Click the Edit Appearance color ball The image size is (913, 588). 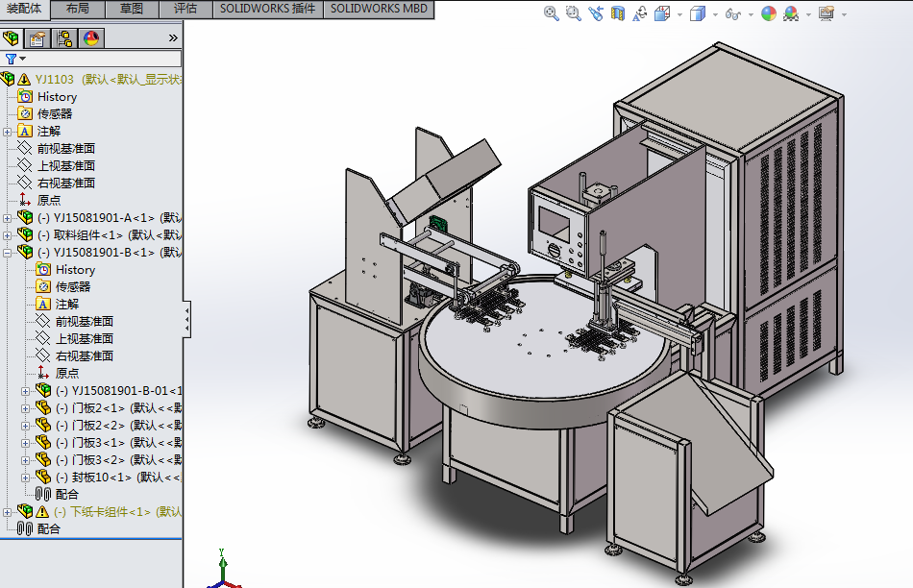coord(768,13)
